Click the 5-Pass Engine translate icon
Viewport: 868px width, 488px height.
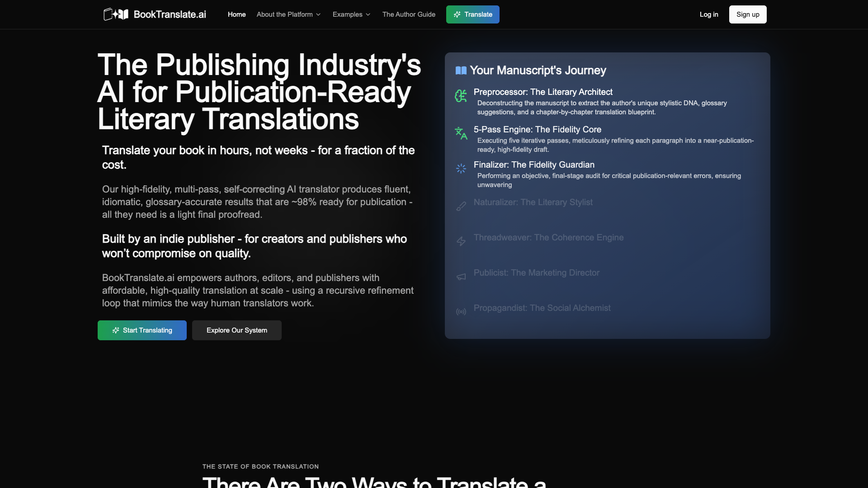tap(461, 133)
